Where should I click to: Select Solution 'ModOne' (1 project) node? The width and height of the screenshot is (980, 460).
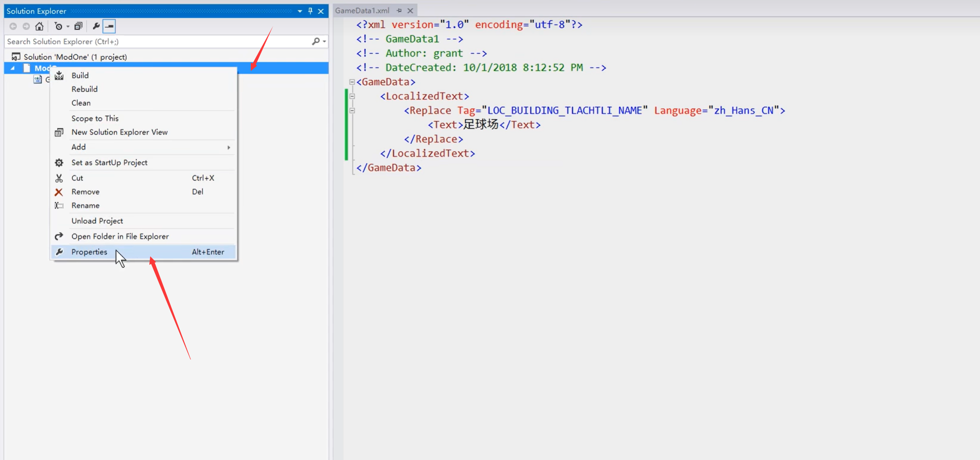[75, 57]
